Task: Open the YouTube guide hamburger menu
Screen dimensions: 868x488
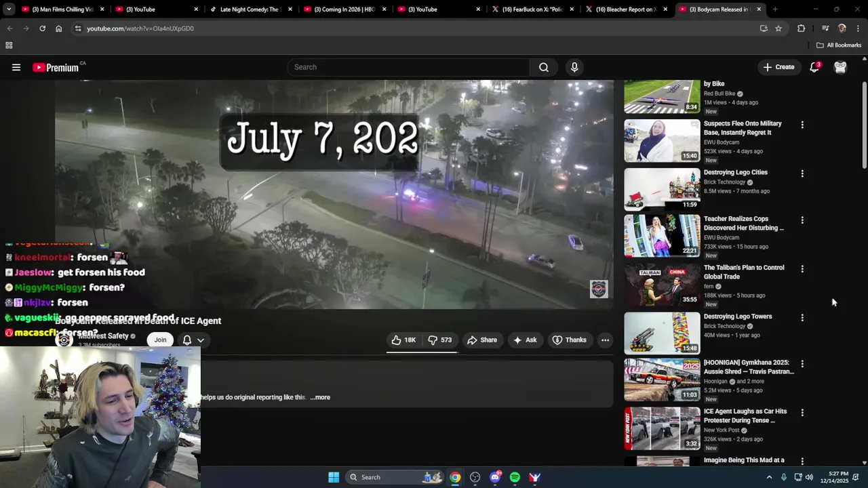Action: point(16,67)
